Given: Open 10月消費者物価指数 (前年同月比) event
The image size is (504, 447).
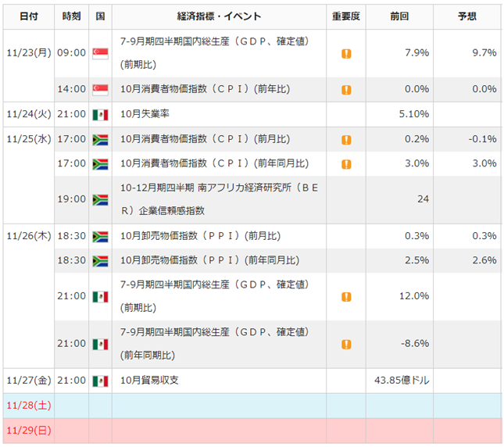Looking at the screenshot, I should (214, 163).
